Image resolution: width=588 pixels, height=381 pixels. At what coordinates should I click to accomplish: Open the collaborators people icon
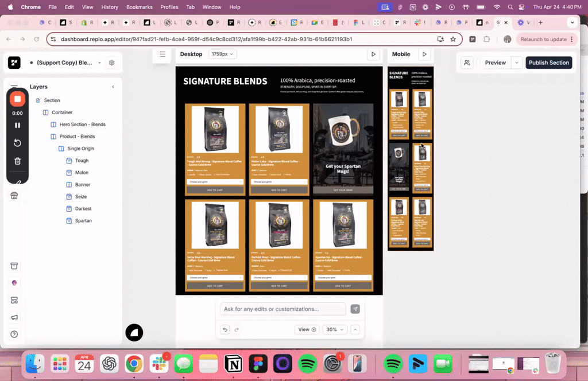(467, 63)
